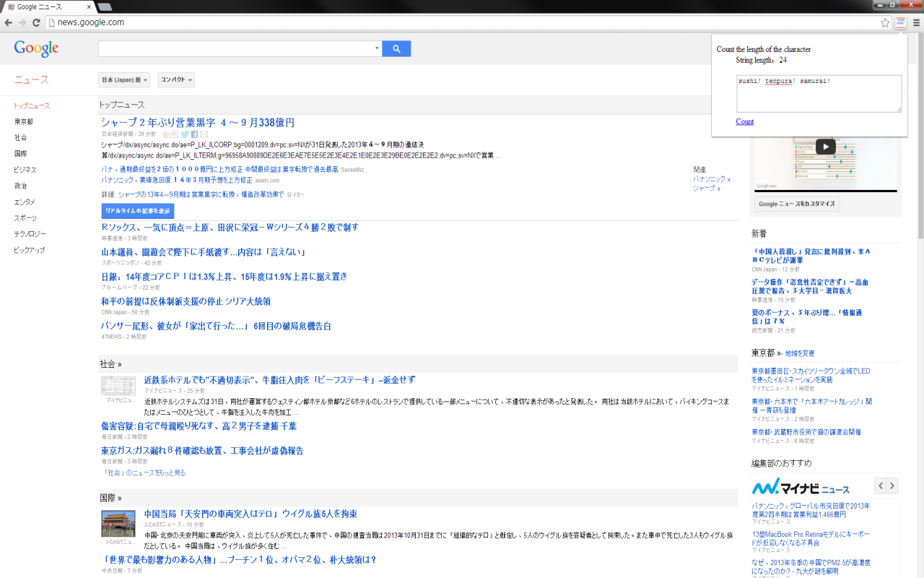The width and height of the screenshot is (924, 578).
Task: Select ビジネス in sidebar
Action: pos(25,170)
